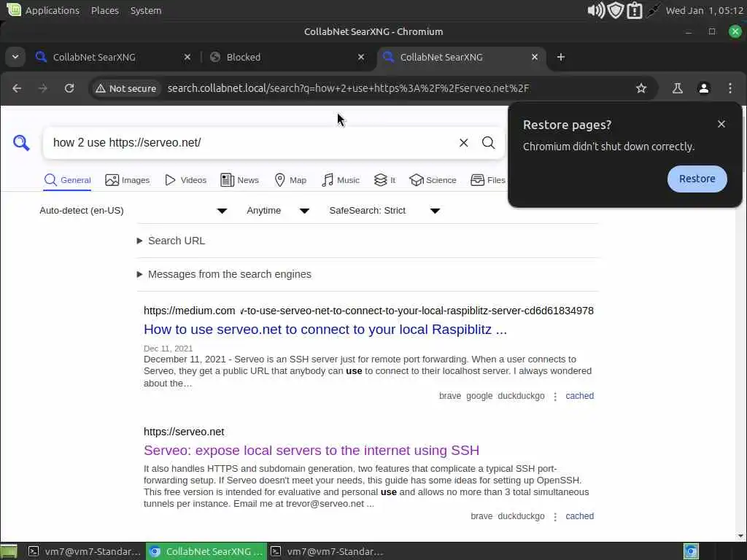Click the Chromium icon at taskbar right end

tap(691, 551)
